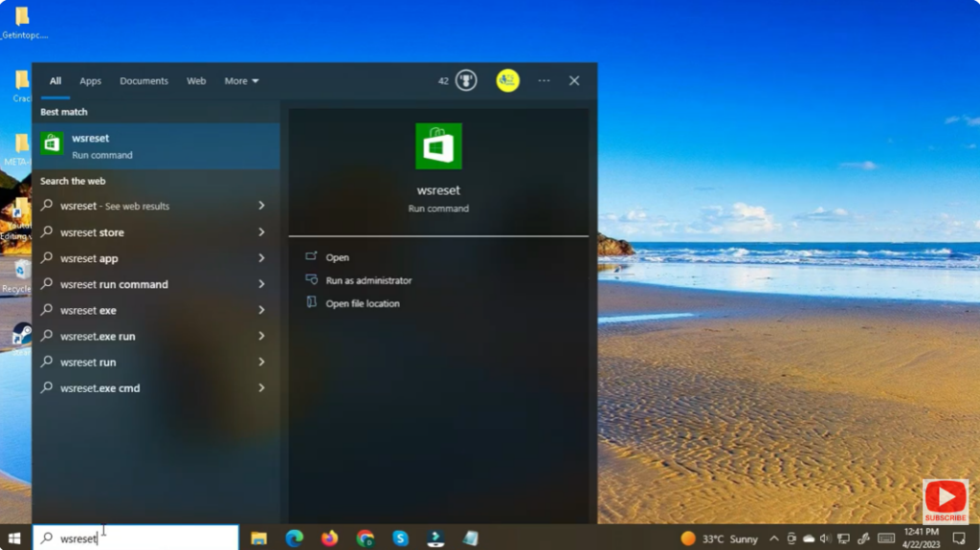
Task: Show hidden system tray icons
Action: click(773, 539)
